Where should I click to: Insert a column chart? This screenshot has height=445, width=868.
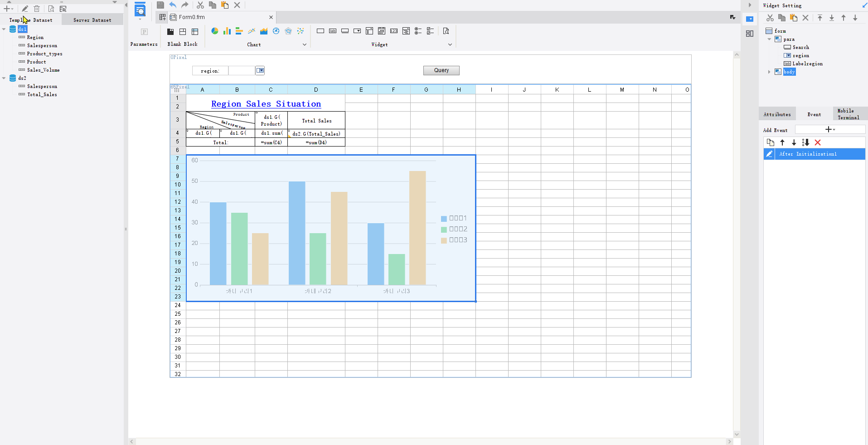click(227, 31)
